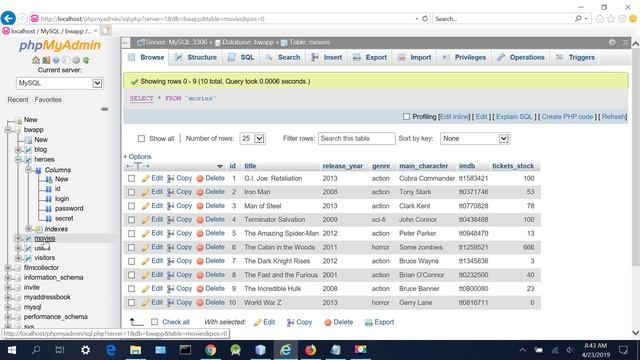Click the Create PHP code link
The height and width of the screenshot is (360, 640).
click(567, 117)
